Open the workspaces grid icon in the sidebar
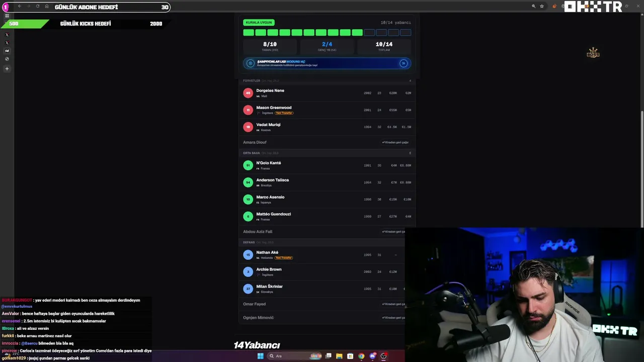644x362 pixels. point(7,16)
